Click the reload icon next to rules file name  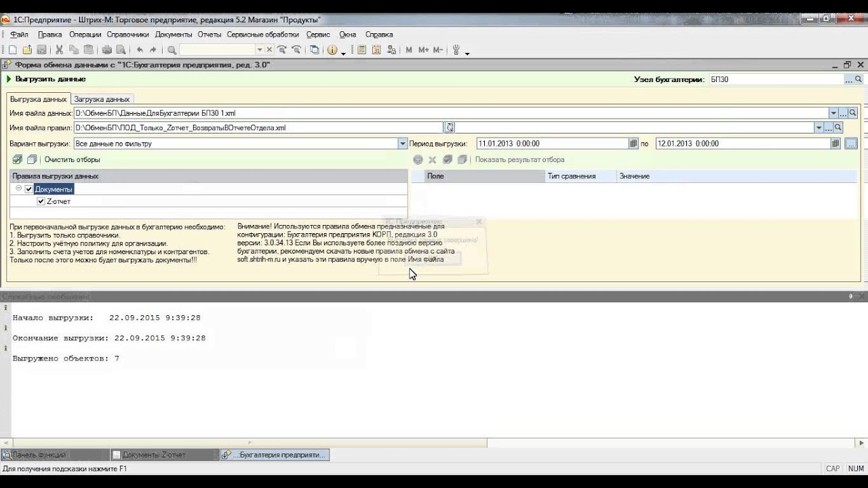[x=450, y=127]
